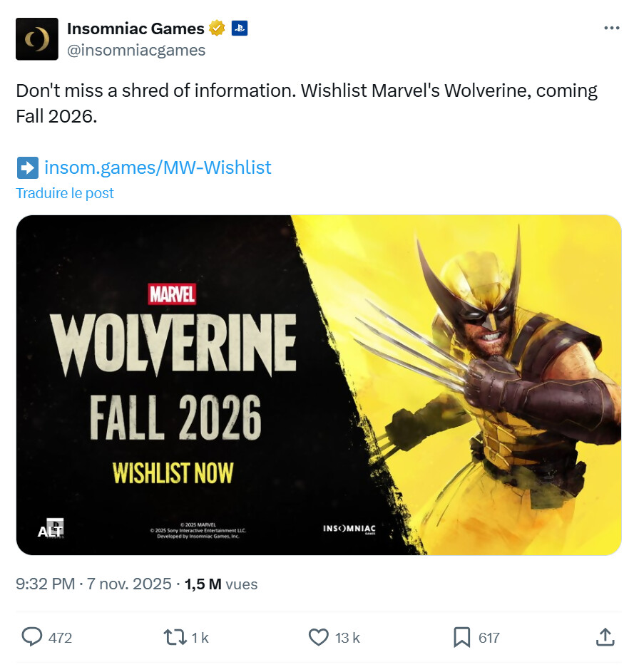
Task: Click the 13 k likes count
Action: (347, 638)
